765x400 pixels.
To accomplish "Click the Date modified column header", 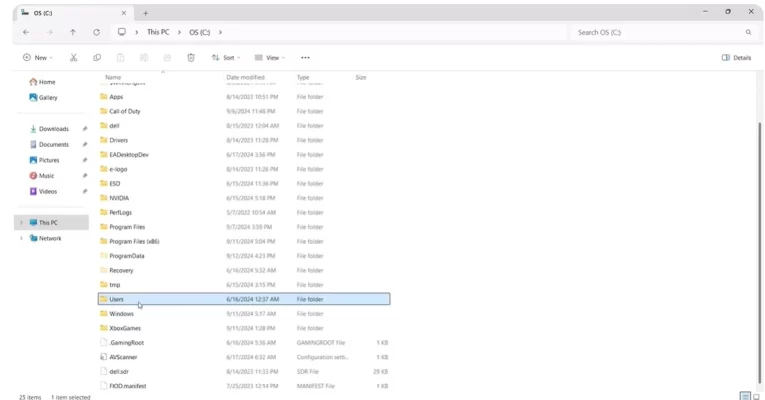I will point(246,77).
